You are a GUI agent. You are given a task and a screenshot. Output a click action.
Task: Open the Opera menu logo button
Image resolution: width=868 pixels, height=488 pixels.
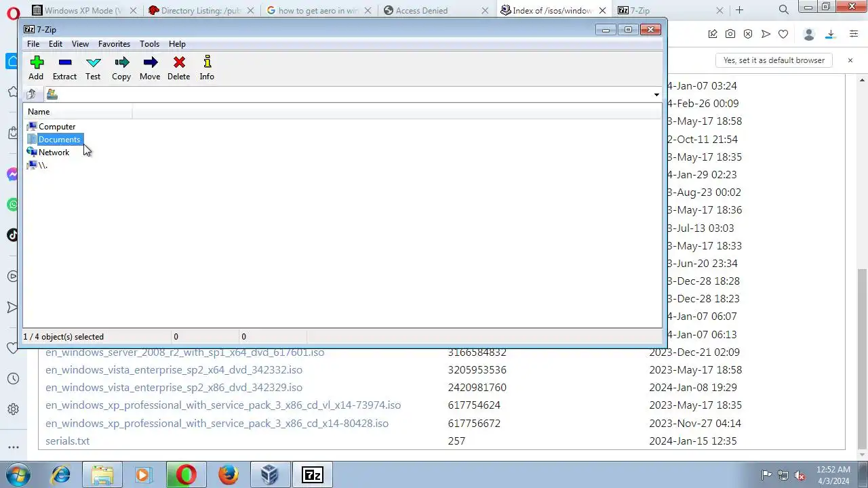(x=13, y=12)
